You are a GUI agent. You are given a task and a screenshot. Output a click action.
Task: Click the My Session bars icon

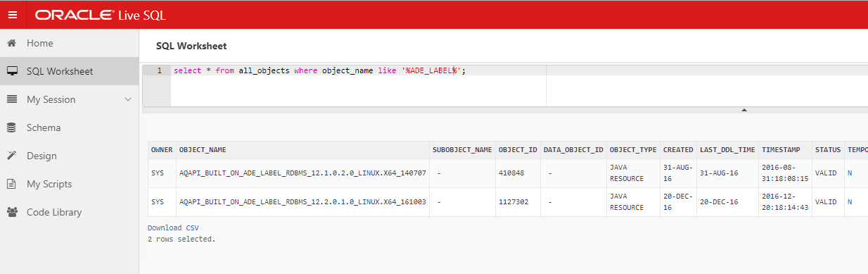11,99
